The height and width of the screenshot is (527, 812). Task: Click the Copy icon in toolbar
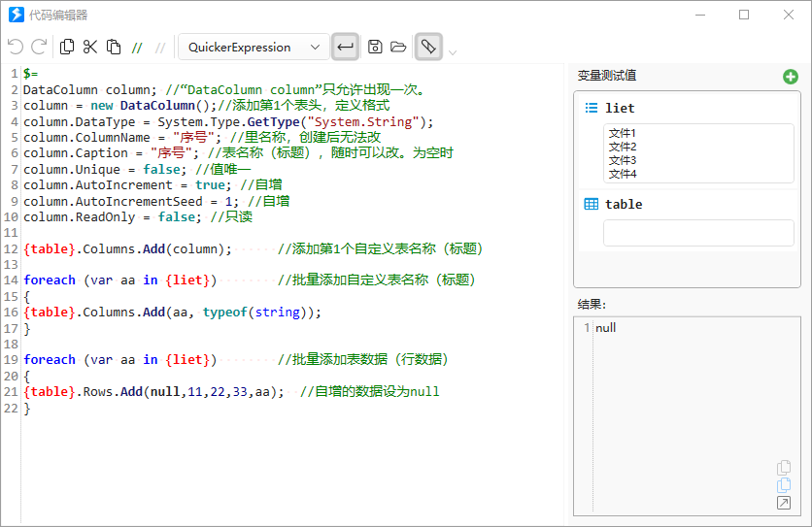(x=67, y=48)
